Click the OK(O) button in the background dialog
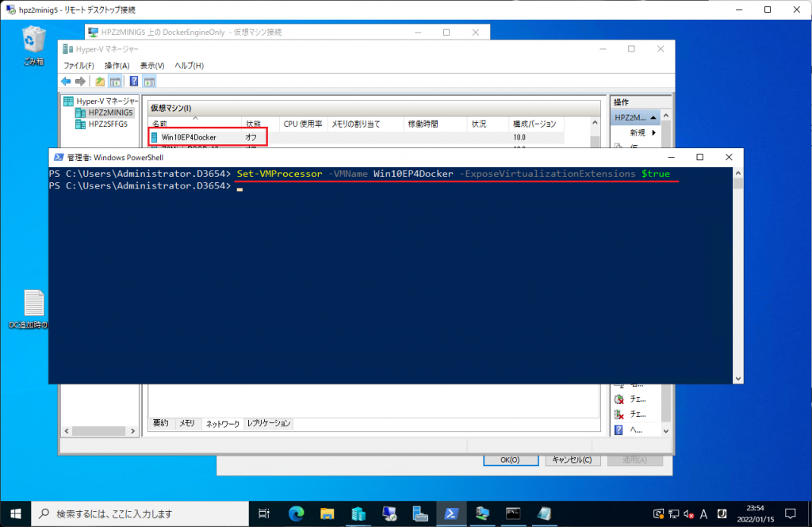The width and height of the screenshot is (812, 527). [511, 460]
